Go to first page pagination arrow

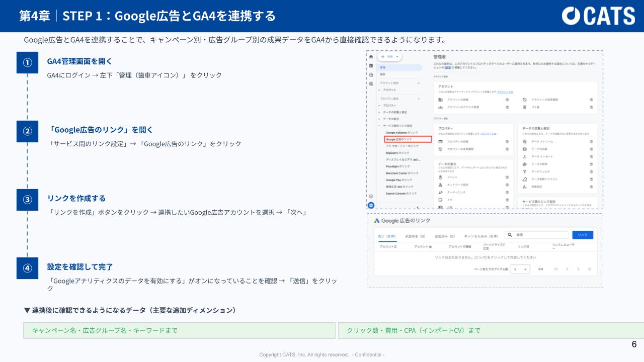click(556, 269)
